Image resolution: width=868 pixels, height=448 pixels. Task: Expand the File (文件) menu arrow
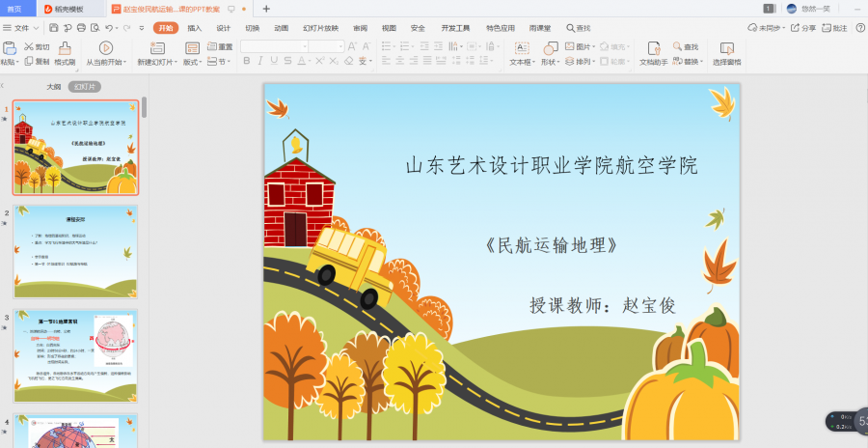pos(37,28)
